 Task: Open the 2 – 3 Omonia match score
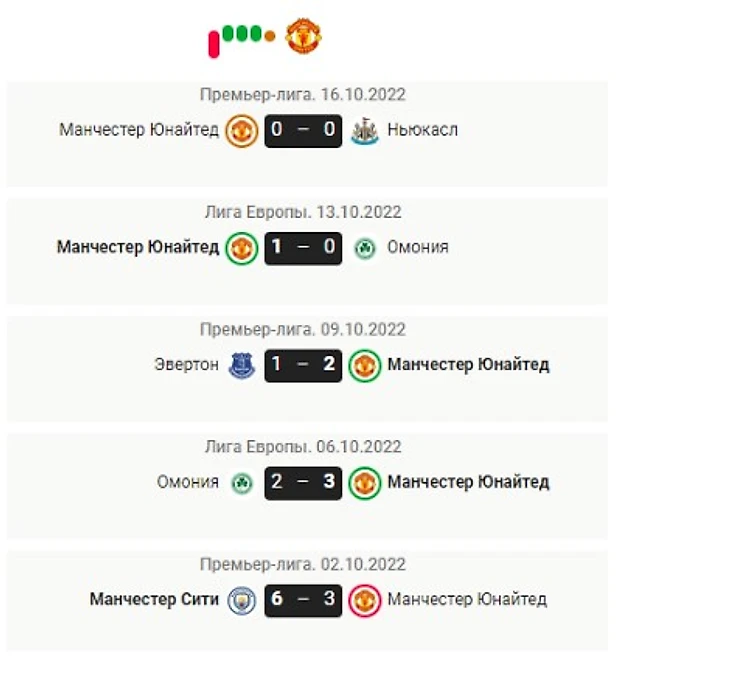tap(303, 483)
